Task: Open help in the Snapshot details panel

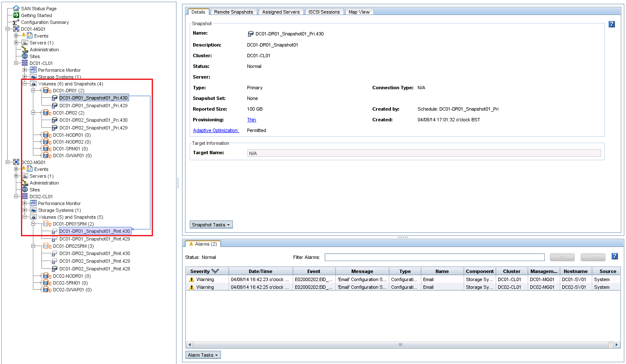Action: (x=611, y=24)
